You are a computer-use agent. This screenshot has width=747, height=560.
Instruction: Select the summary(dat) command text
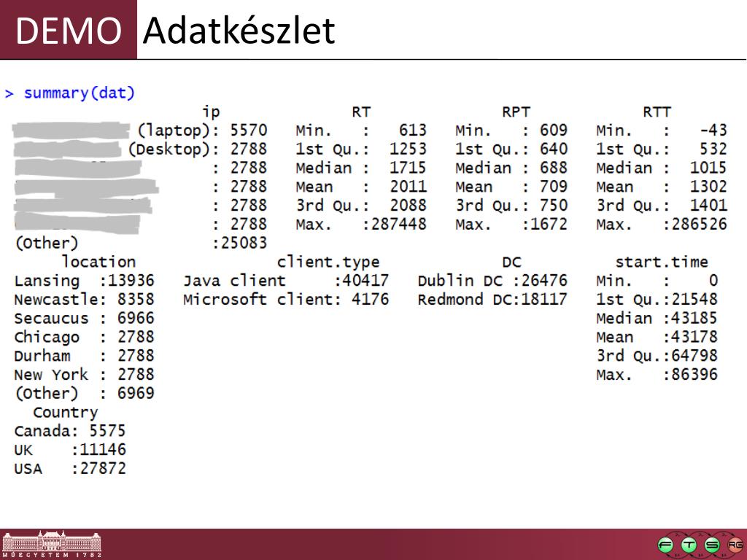pyautogui.click(x=79, y=93)
